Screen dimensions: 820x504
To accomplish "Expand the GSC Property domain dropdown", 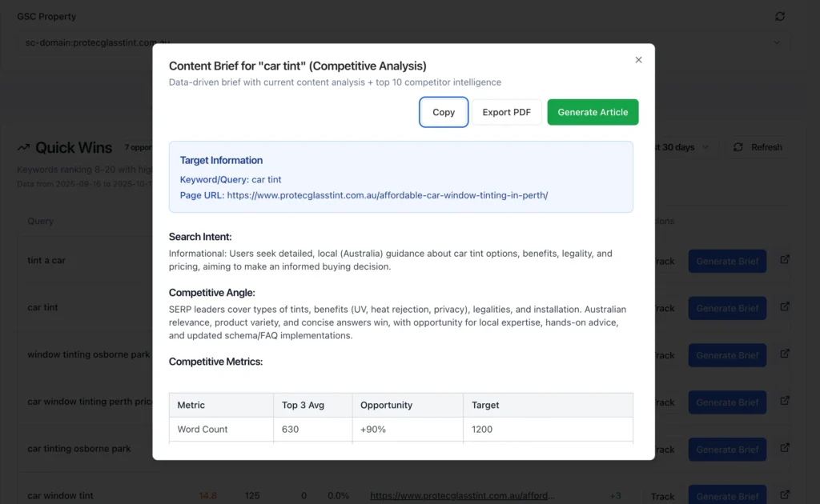I will tap(777, 42).
